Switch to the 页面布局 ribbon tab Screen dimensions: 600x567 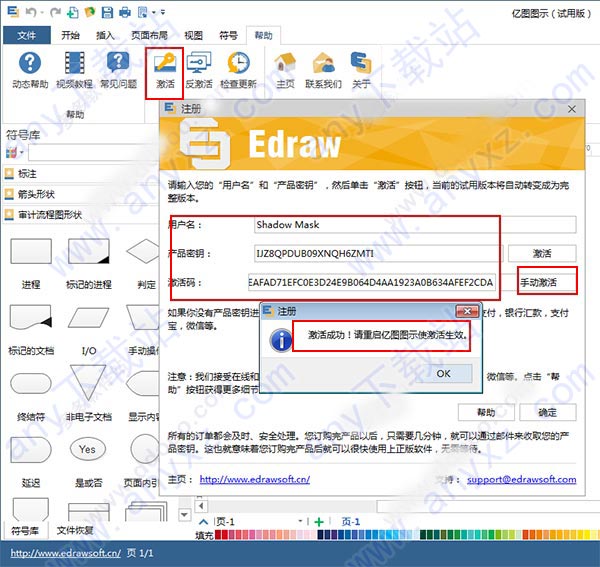tap(149, 36)
